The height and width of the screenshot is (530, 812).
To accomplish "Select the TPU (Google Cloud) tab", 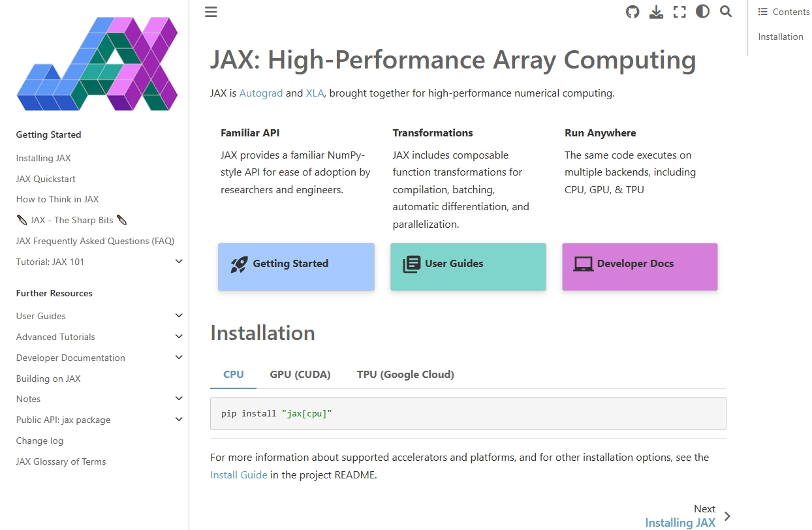I will click(405, 375).
